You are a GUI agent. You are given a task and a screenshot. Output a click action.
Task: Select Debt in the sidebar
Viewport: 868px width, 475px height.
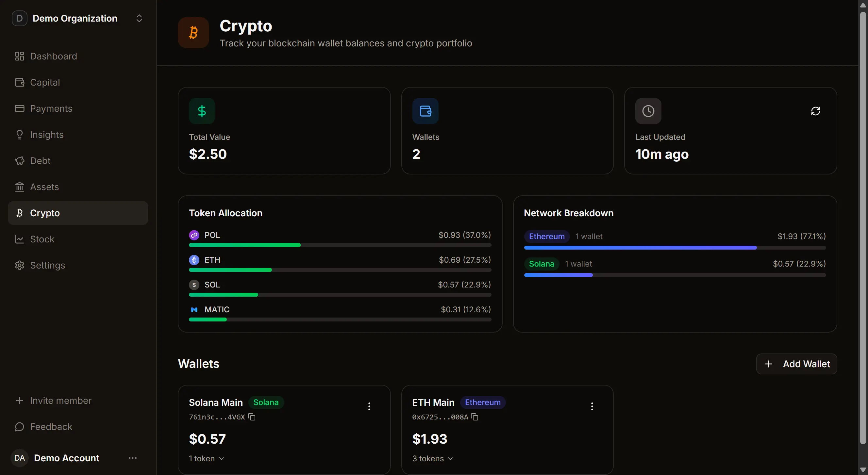(x=78, y=161)
